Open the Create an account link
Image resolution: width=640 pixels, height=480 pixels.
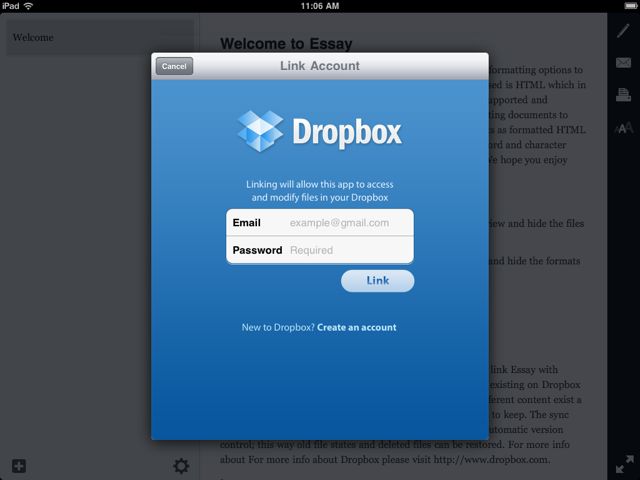[356, 327]
